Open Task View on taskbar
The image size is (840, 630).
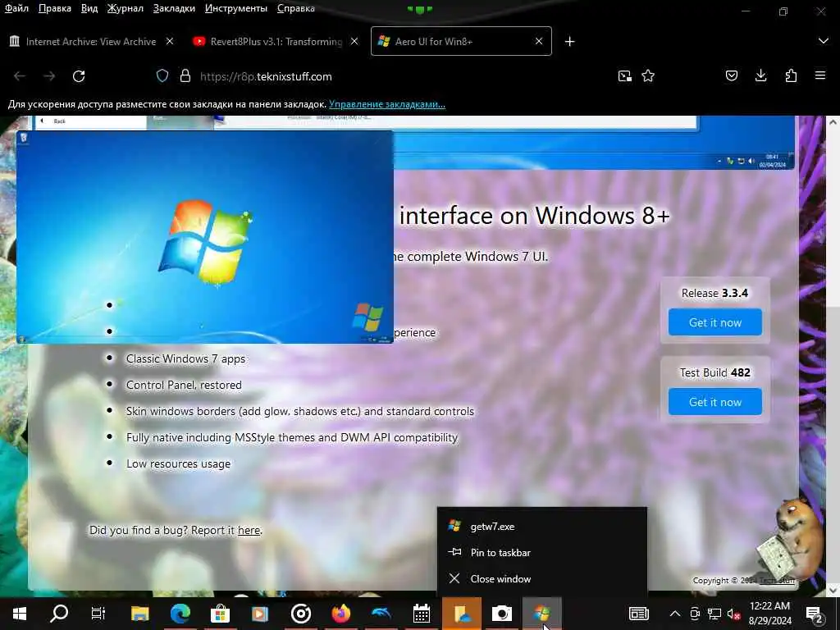(98, 614)
